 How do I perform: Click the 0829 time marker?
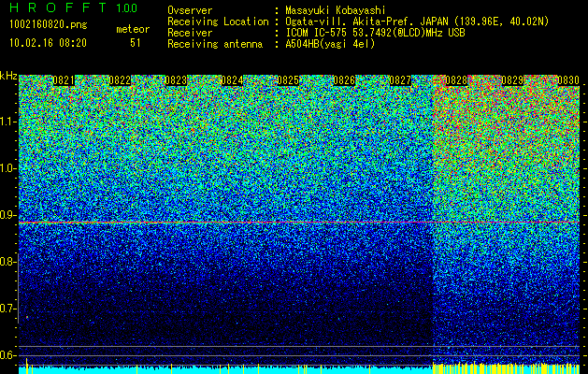click(x=512, y=80)
